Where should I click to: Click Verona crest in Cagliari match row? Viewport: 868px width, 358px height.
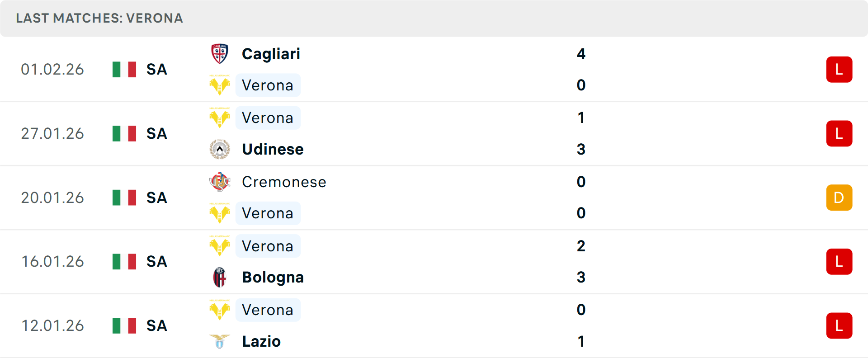(220, 85)
